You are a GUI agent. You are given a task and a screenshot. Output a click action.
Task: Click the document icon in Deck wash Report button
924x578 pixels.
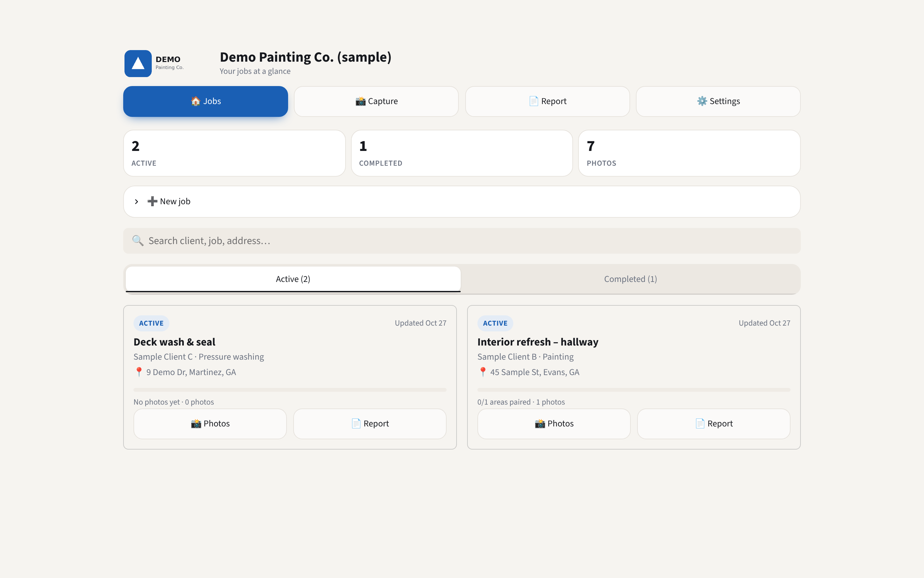tap(356, 424)
